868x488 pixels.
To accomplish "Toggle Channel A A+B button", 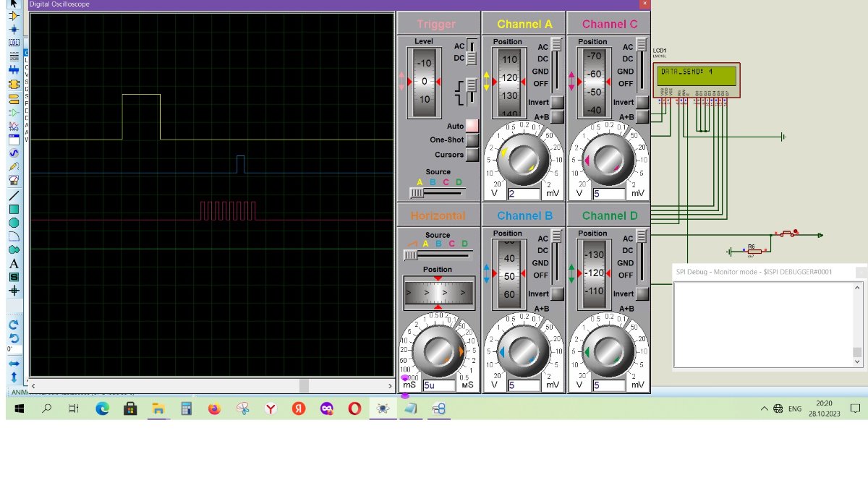I will point(557,116).
